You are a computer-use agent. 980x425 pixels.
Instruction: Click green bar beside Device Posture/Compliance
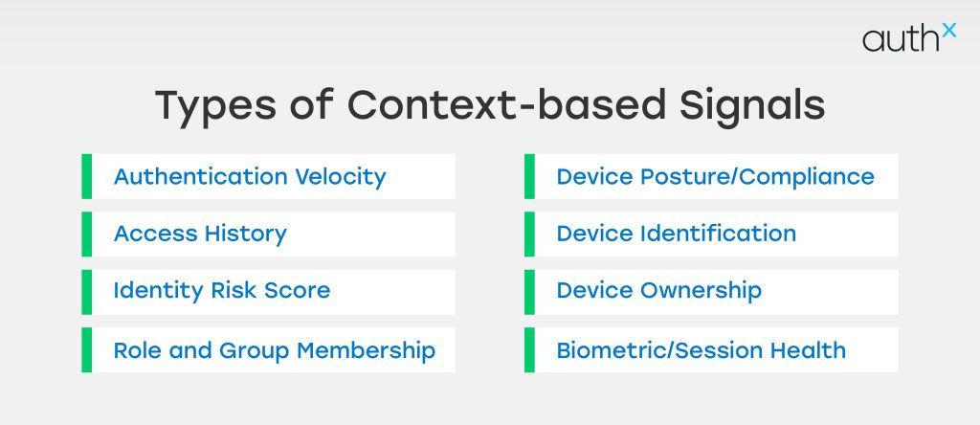coord(529,177)
